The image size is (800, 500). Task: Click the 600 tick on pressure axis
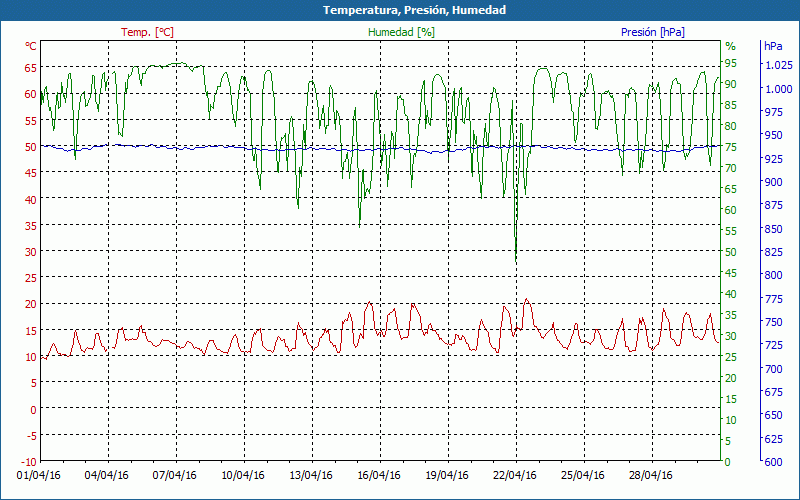[773, 462]
